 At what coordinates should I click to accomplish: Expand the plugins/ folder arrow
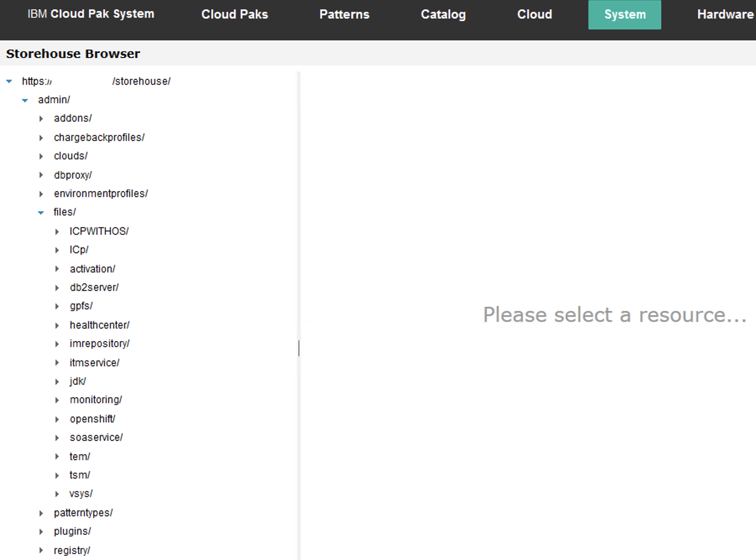coord(41,531)
